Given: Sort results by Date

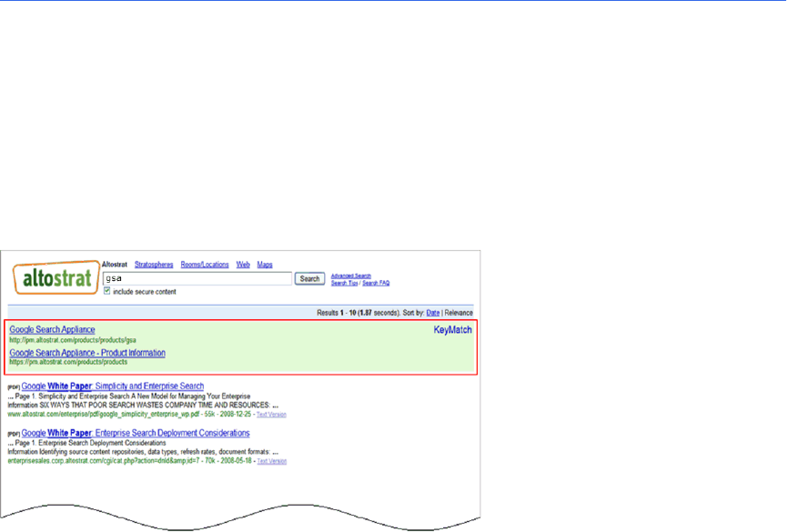Looking at the screenshot, I should tap(433, 313).
